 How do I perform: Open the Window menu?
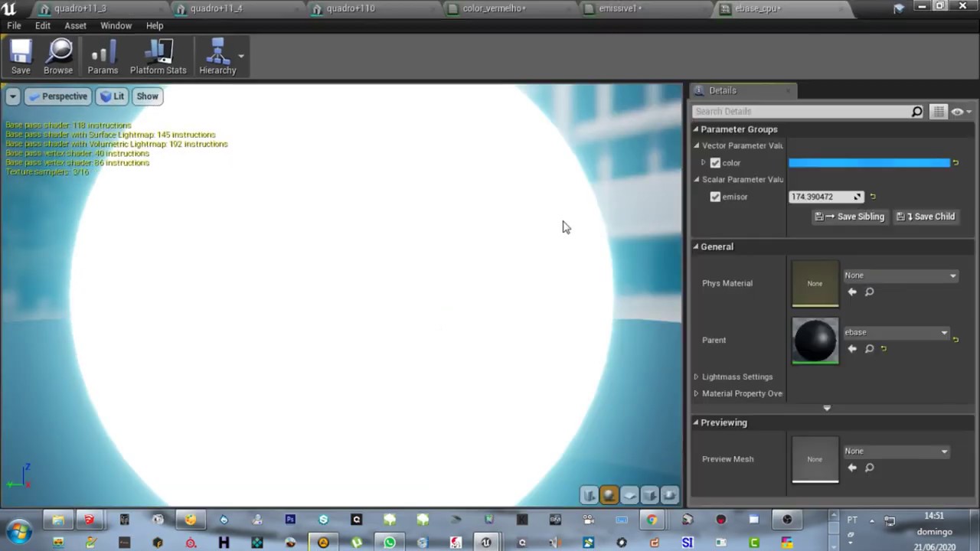point(116,25)
